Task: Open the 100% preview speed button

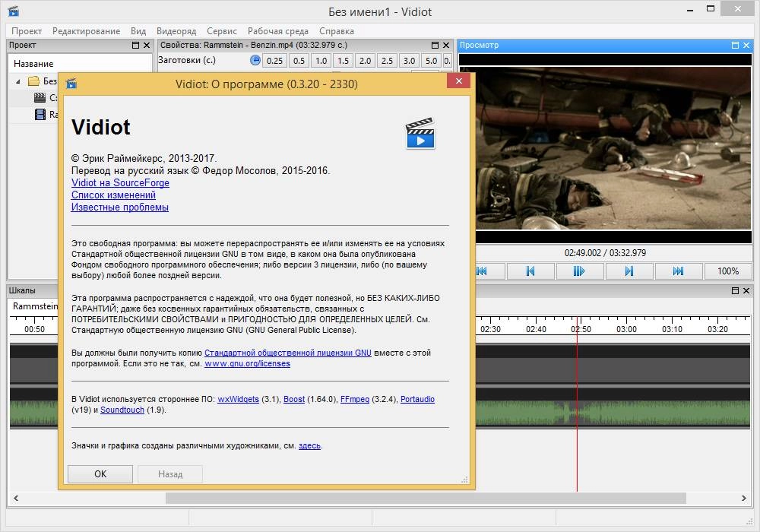Action: click(x=728, y=271)
